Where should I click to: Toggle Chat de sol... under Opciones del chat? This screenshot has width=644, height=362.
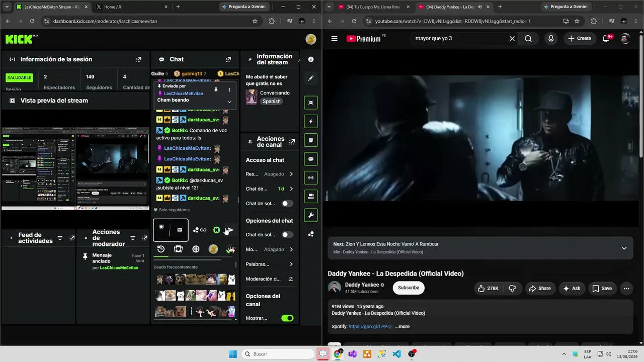point(287,235)
